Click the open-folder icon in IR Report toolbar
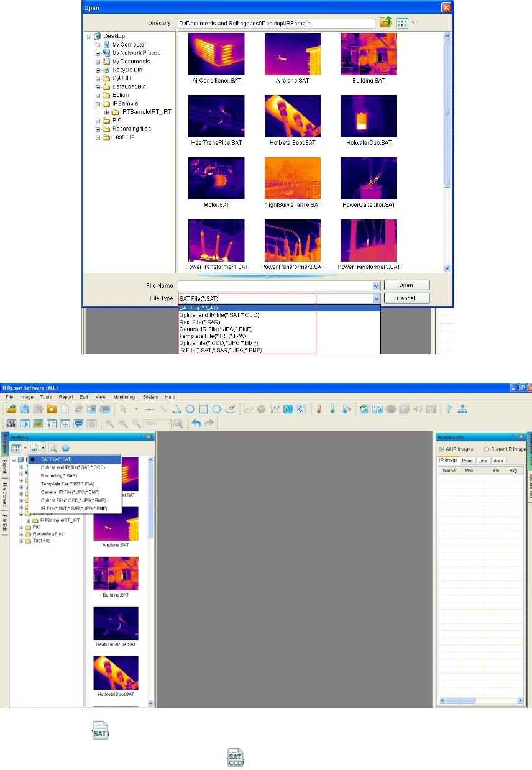 click(x=11, y=409)
